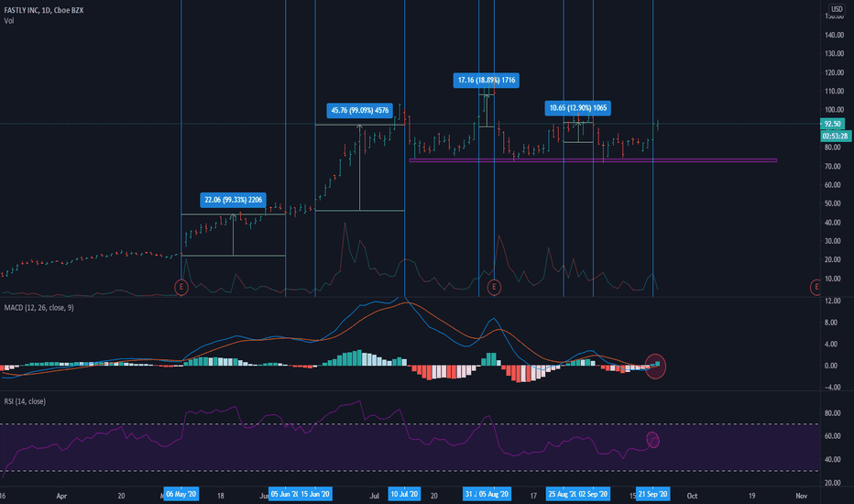Click the 17.16 (18.89%) 1716 measure label
Screen dimensions: 854x504
point(487,80)
